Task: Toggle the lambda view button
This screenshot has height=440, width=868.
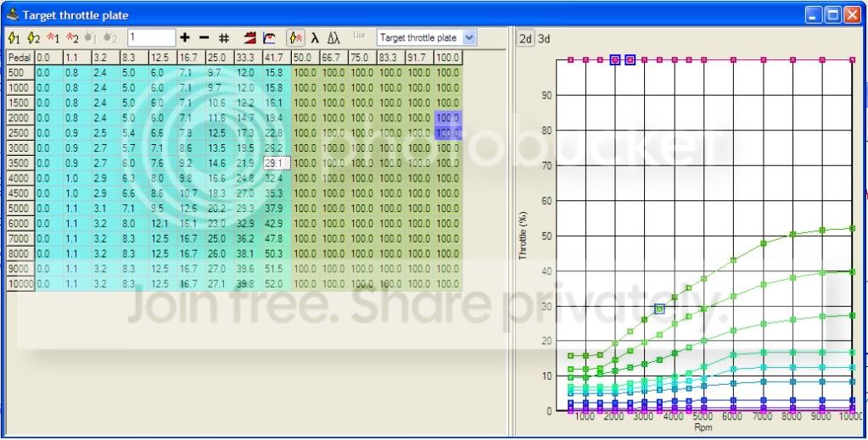Action: (315, 38)
